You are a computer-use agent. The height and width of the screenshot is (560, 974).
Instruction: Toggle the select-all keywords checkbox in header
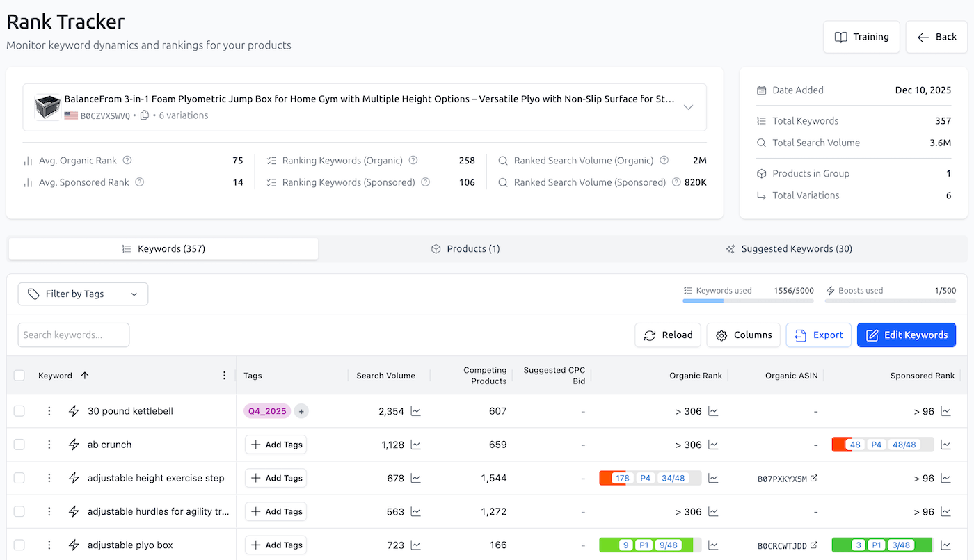coord(19,376)
